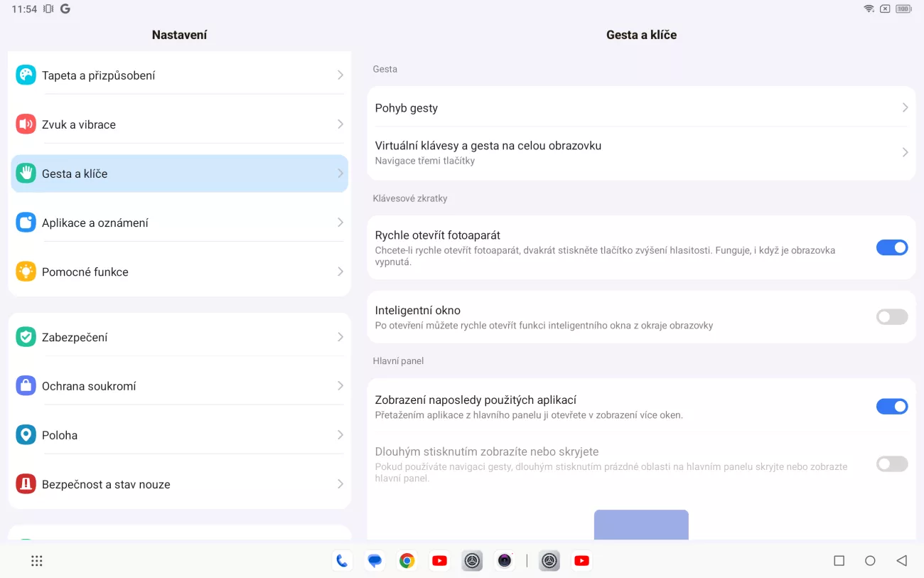Tap the Back navigation triangle button
Image resolution: width=924 pixels, height=578 pixels.
tap(901, 561)
